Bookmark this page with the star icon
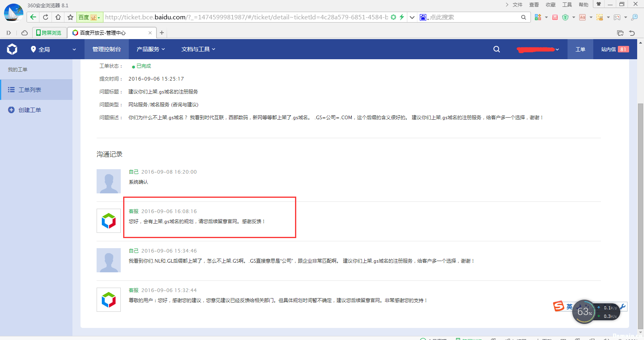 pos(70,17)
